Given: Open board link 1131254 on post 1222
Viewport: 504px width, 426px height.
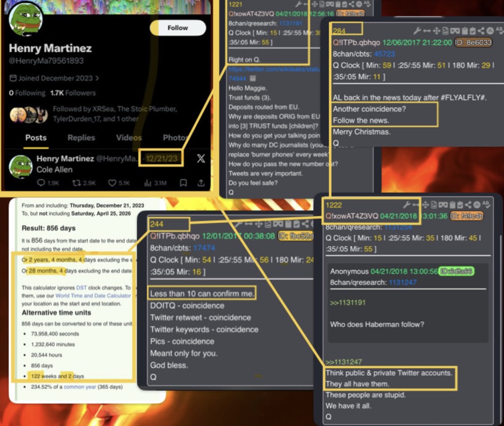Looking at the screenshot, I should click(x=398, y=227).
